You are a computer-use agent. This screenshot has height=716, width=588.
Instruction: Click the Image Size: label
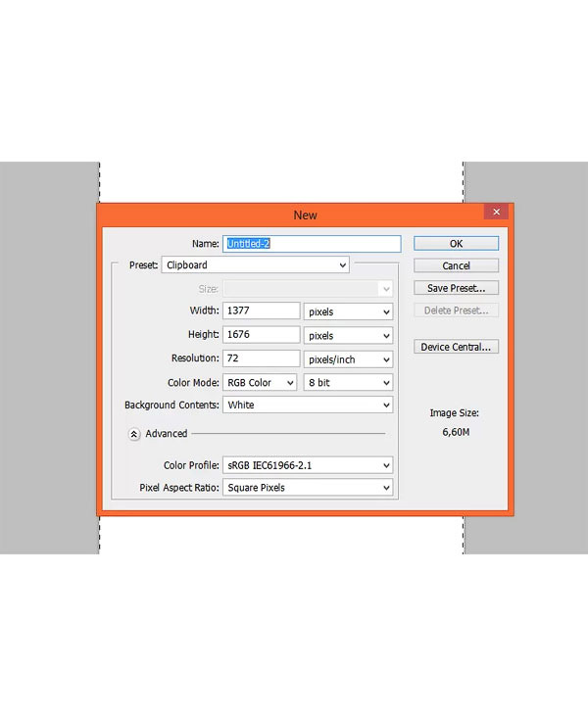click(x=454, y=412)
